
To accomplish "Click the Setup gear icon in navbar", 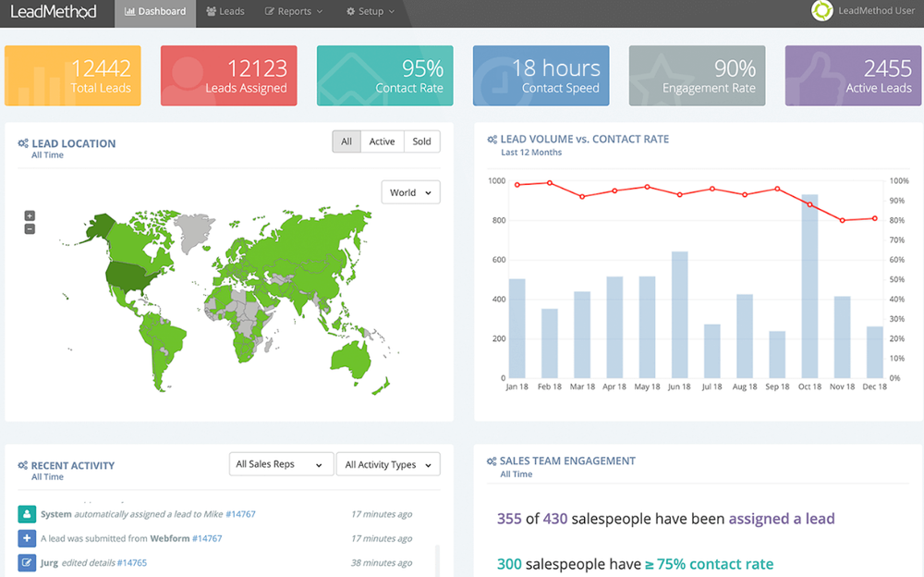I will pyautogui.click(x=350, y=11).
